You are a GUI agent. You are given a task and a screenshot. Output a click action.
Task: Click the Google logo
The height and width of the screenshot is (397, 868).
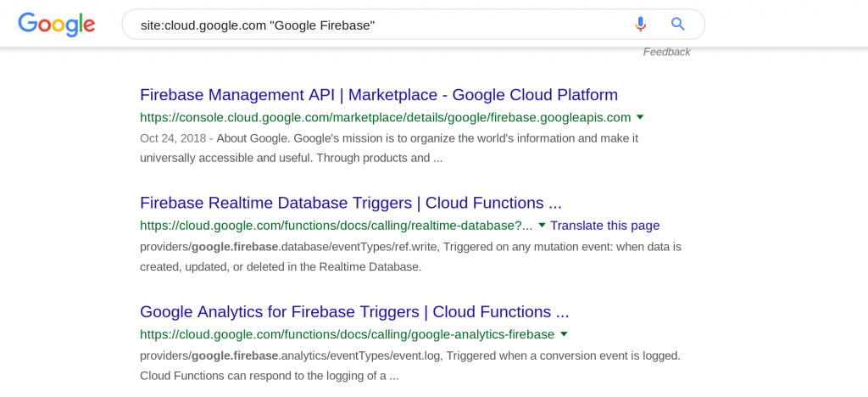(57, 25)
